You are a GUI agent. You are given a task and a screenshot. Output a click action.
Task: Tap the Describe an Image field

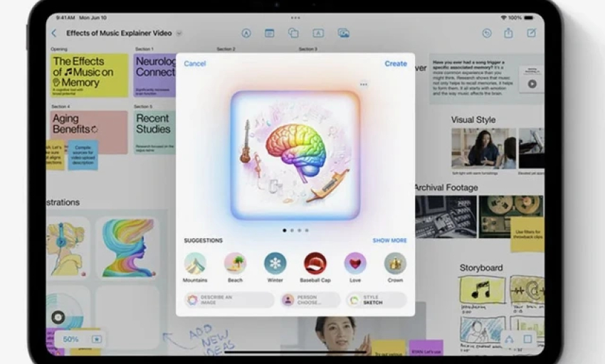(x=230, y=300)
